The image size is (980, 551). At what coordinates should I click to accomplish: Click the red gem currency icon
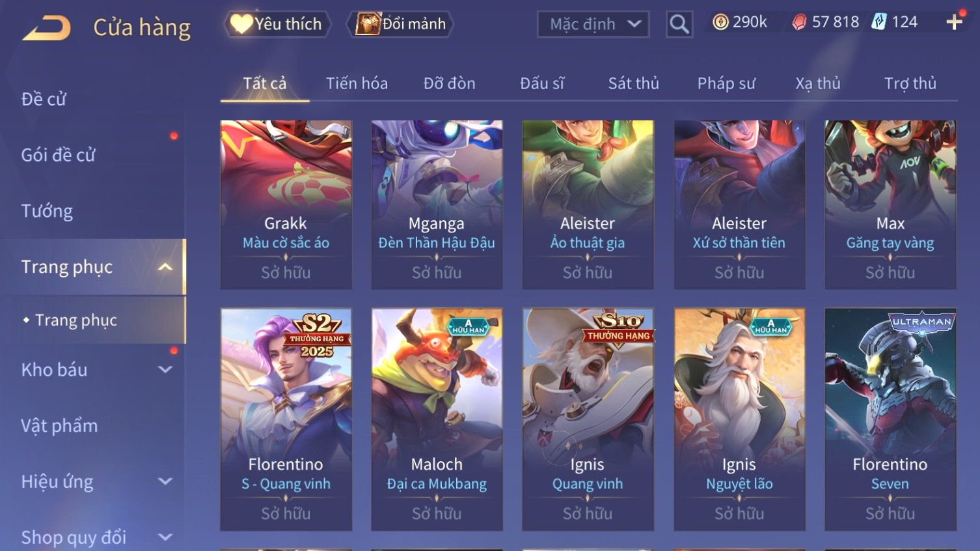799,23
